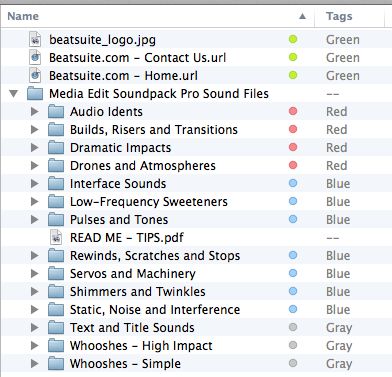Select the Shimmers and Twinkles name
The height and width of the screenshot is (377, 392).
pos(138,292)
